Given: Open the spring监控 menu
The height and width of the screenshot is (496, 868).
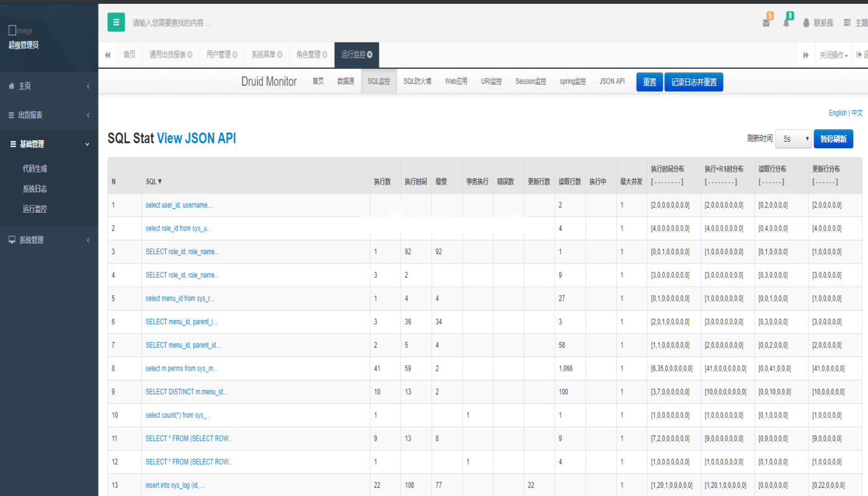Looking at the screenshot, I should [x=573, y=81].
